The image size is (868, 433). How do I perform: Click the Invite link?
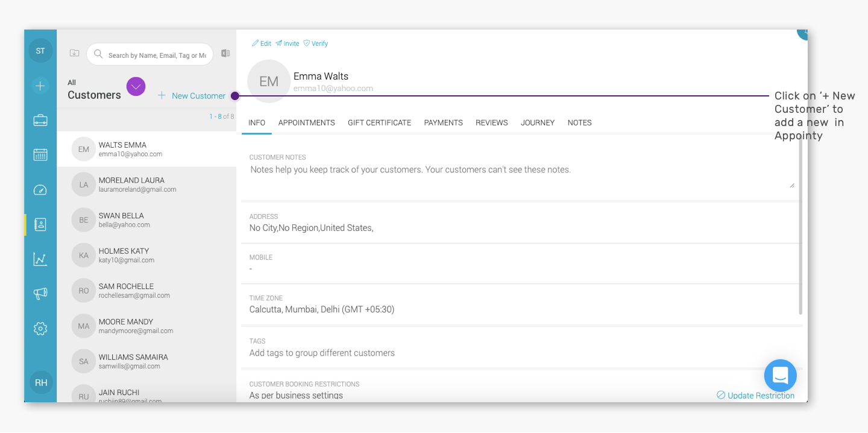288,43
